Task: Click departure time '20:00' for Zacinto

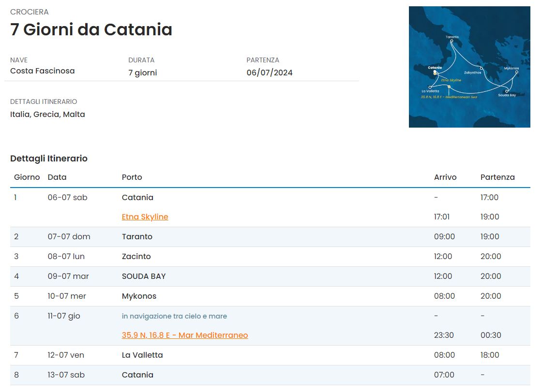Action: (x=491, y=257)
